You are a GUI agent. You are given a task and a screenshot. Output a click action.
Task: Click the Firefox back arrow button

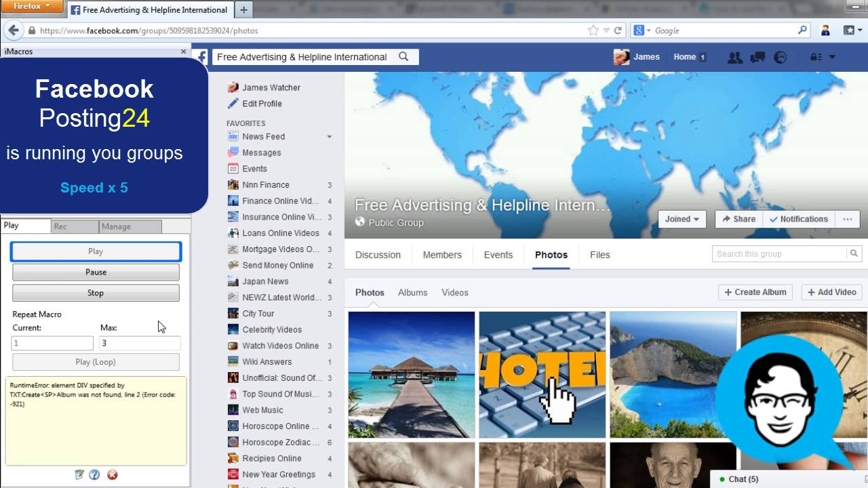click(13, 30)
